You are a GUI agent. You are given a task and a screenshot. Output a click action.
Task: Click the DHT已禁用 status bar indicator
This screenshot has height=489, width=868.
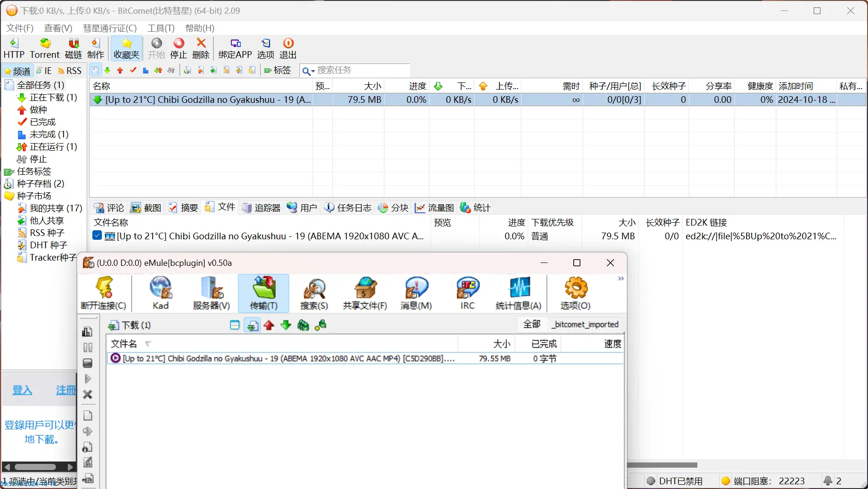click(x=675, y=481)
